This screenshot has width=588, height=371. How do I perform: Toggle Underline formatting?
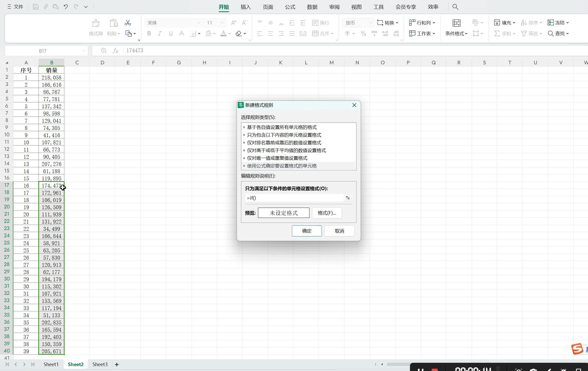tap(171, 33)
